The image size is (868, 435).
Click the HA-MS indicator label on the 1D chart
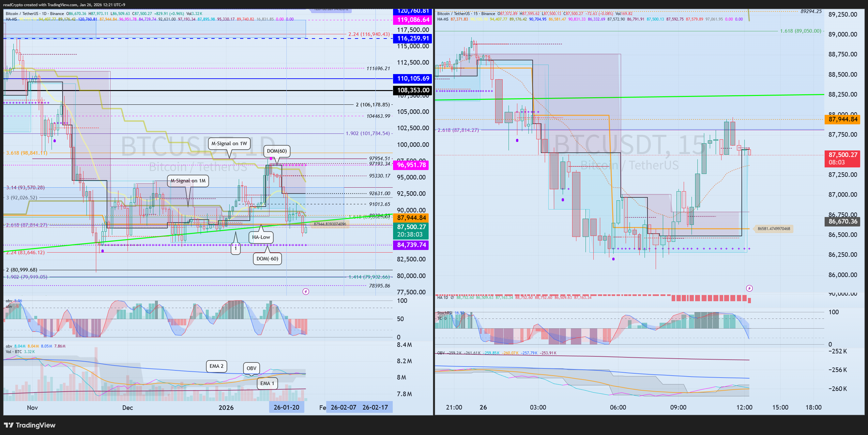[x=11, y=19]
